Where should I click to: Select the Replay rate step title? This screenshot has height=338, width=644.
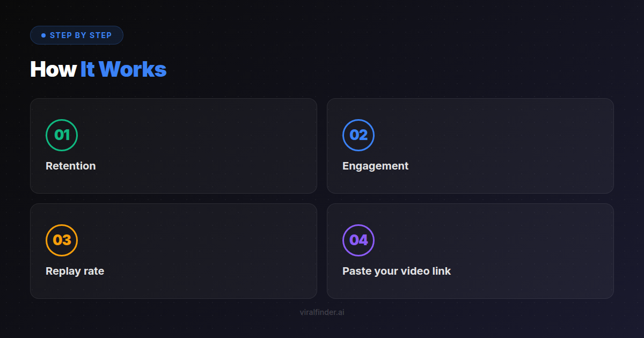click(75, 271)
